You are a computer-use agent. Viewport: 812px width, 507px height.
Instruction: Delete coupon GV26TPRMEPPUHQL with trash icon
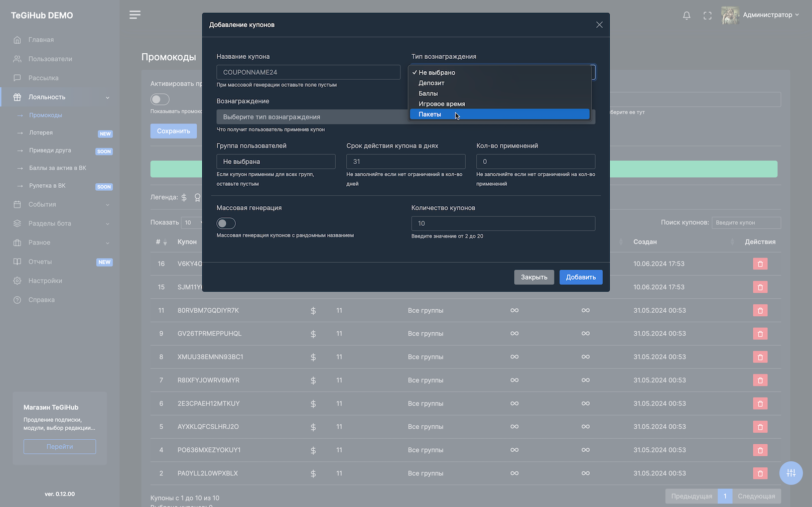(x=760, y=334)
